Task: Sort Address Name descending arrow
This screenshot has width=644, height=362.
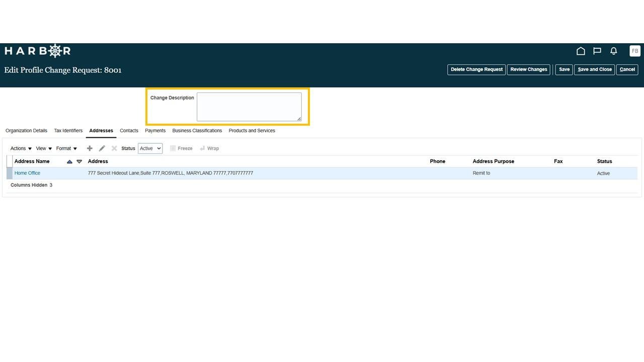Action: click(x=79, y=161)
